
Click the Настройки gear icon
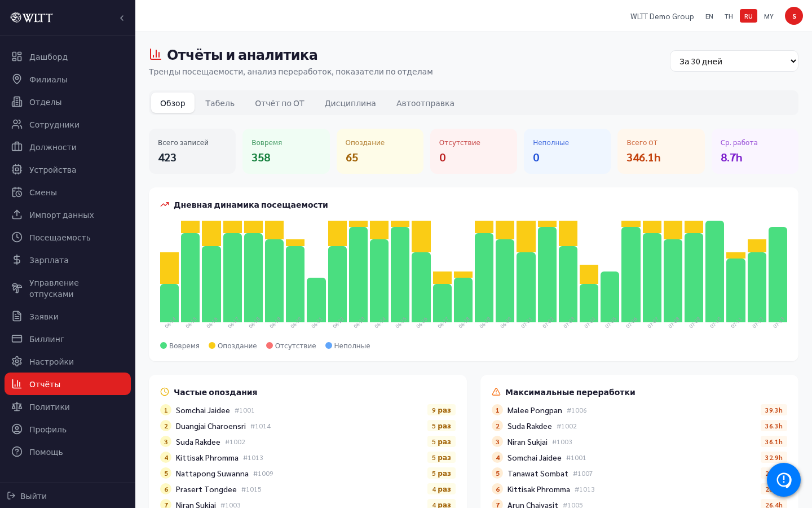(17, 361)
